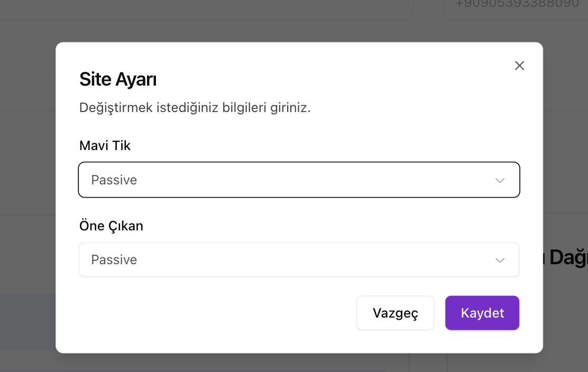Click the empty area inside the dialog footer
The image size is (588, 372).
tap(212, 313)
